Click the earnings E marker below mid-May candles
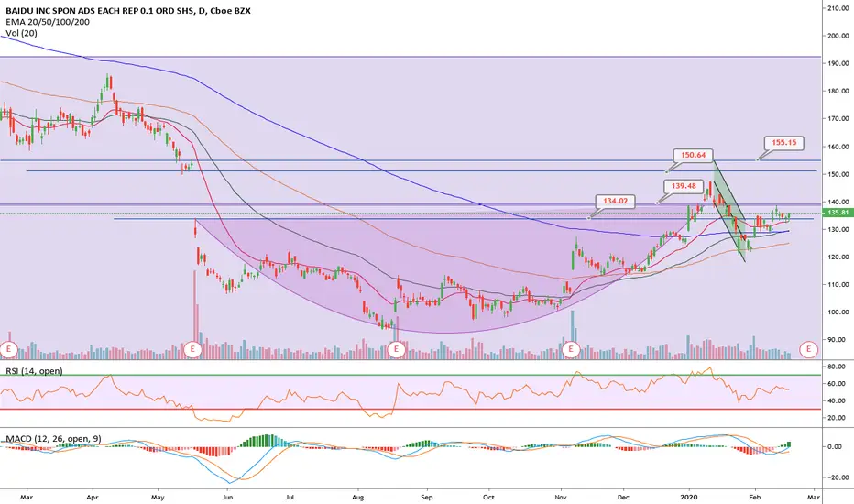 click(192, 349)
